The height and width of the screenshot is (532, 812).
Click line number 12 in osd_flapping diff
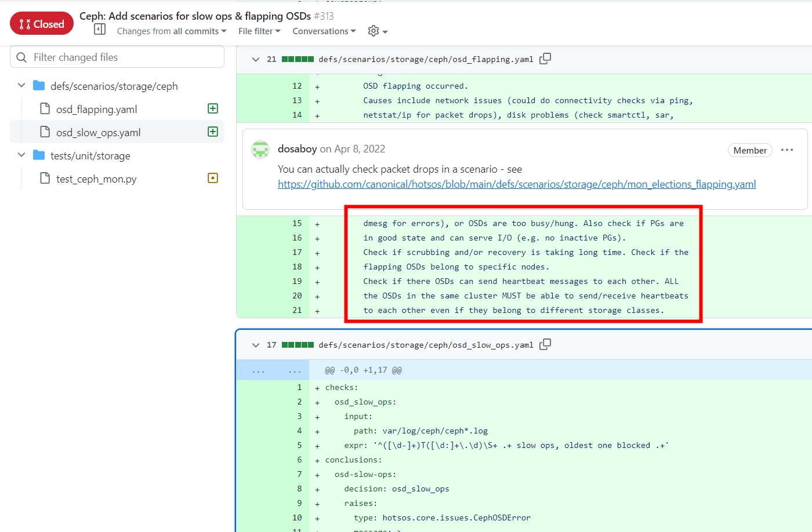click(297, 86)
